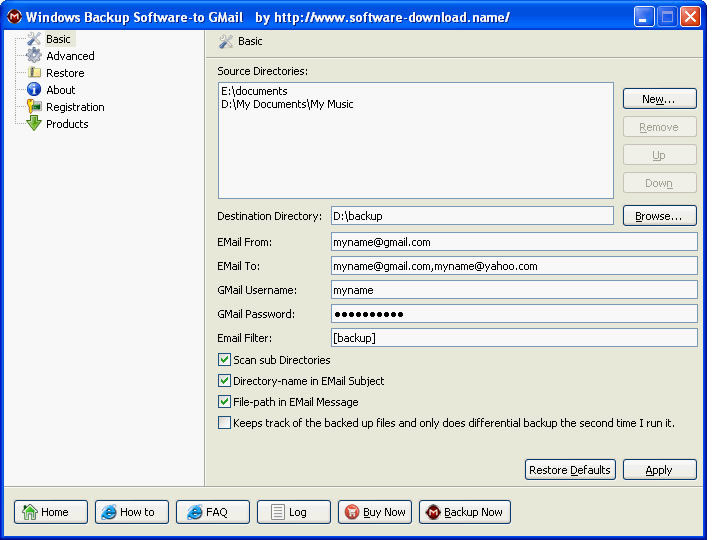Click the house icon on the Home button
720x540 pixels.
(30, 512)
